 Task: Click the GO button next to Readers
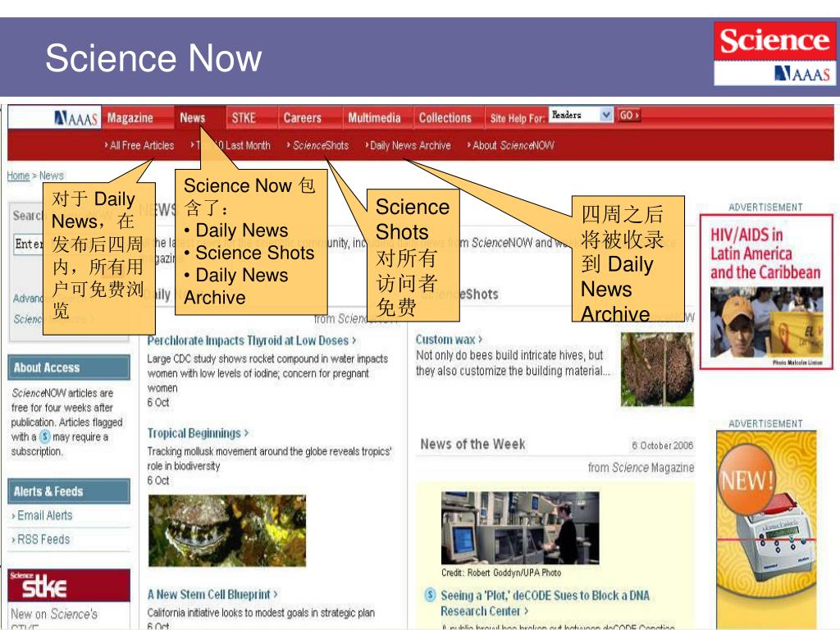coord(628,115)
